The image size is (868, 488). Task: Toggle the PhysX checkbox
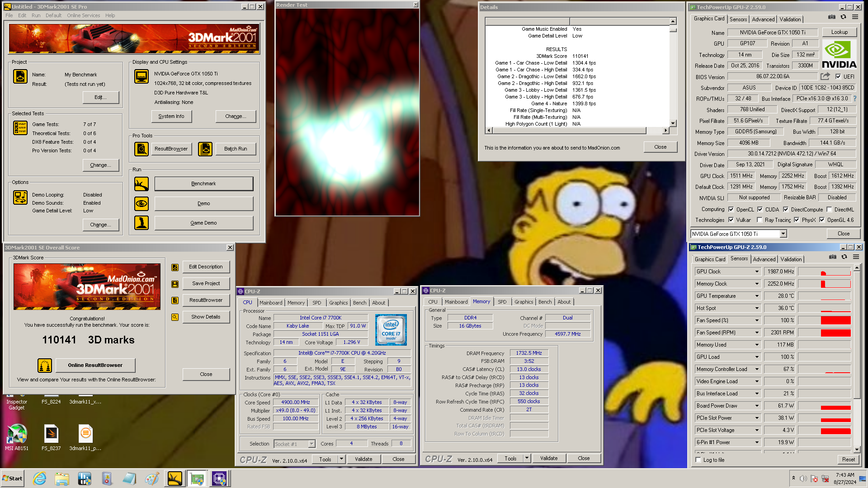(x=797, y=220)
